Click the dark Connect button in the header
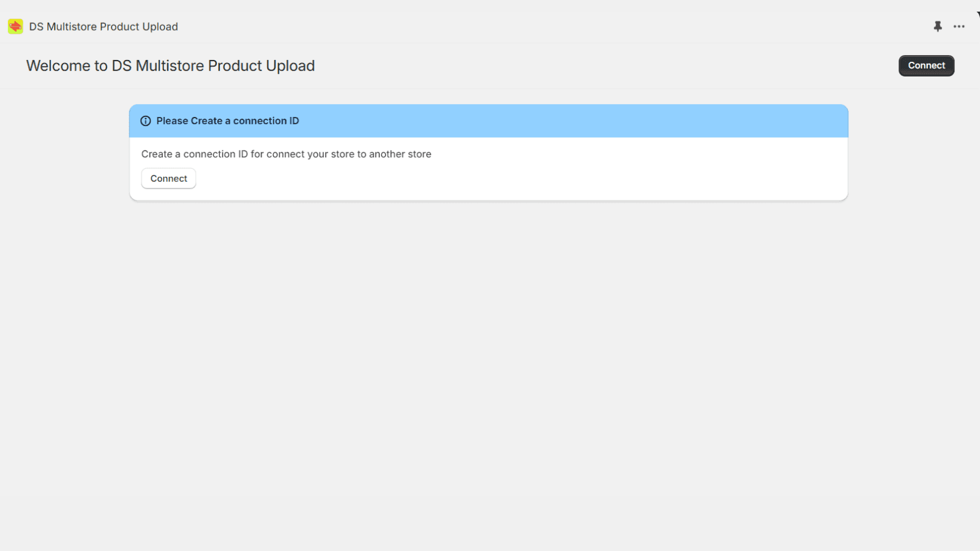This screenshot has width=980, height=551. (926, 66)
